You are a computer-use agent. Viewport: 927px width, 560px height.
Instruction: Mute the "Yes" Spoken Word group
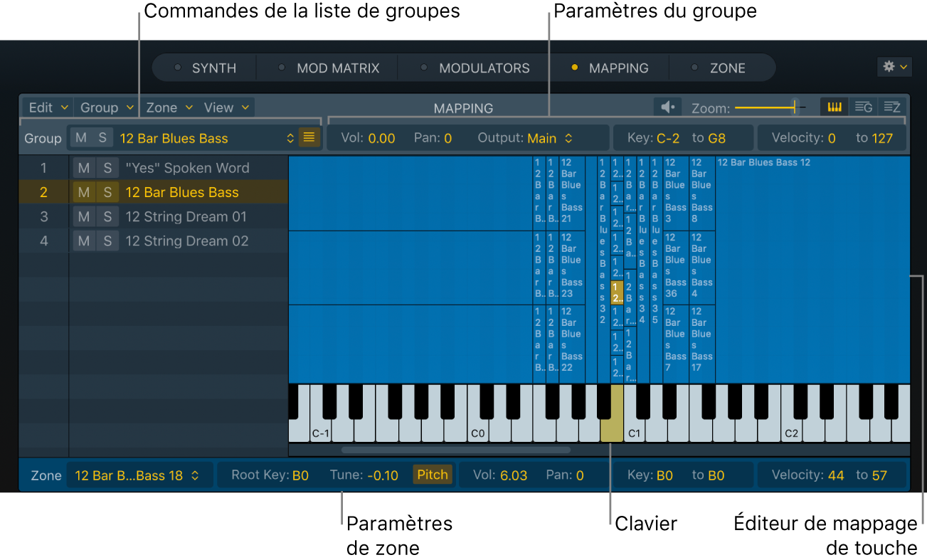(84, 168)
